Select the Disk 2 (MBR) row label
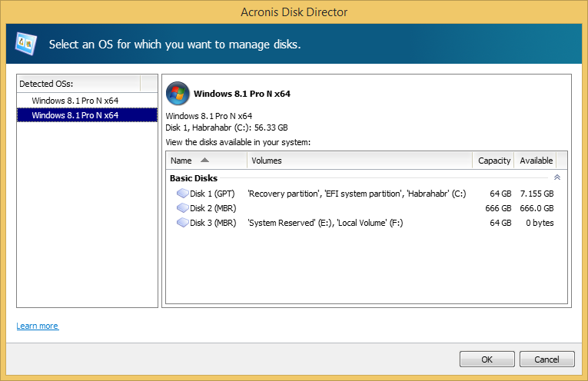Screen dimensions: 588x381 pos(213,208)
